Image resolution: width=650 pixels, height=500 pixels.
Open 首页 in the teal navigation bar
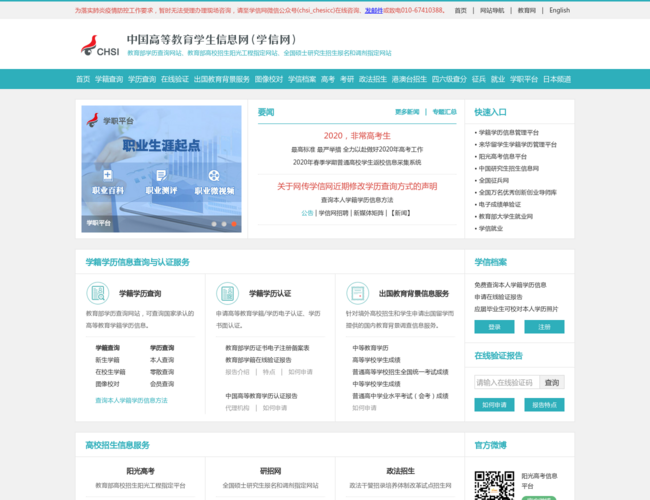pos(83,79)
